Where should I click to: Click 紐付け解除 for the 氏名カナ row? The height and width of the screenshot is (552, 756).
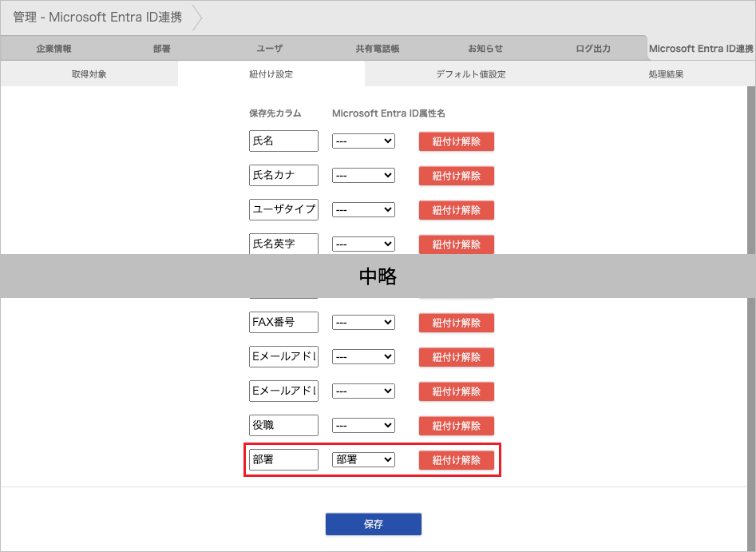(456, 176)
